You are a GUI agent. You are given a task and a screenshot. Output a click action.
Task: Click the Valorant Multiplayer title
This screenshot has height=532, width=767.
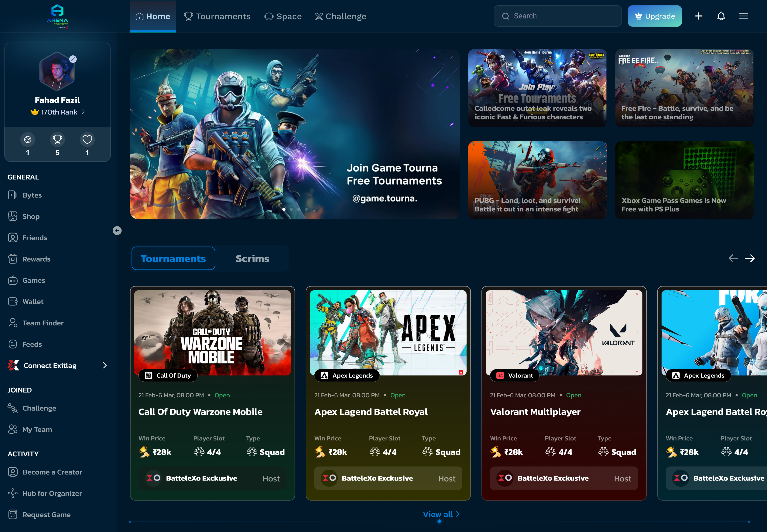535,412
